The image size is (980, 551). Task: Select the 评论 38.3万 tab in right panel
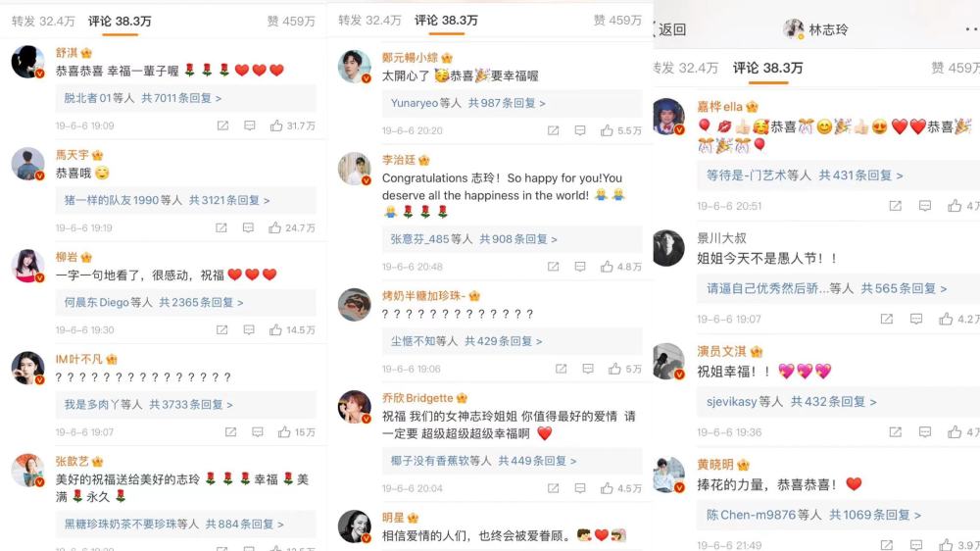pyautogui.click(x=767, y=68)
